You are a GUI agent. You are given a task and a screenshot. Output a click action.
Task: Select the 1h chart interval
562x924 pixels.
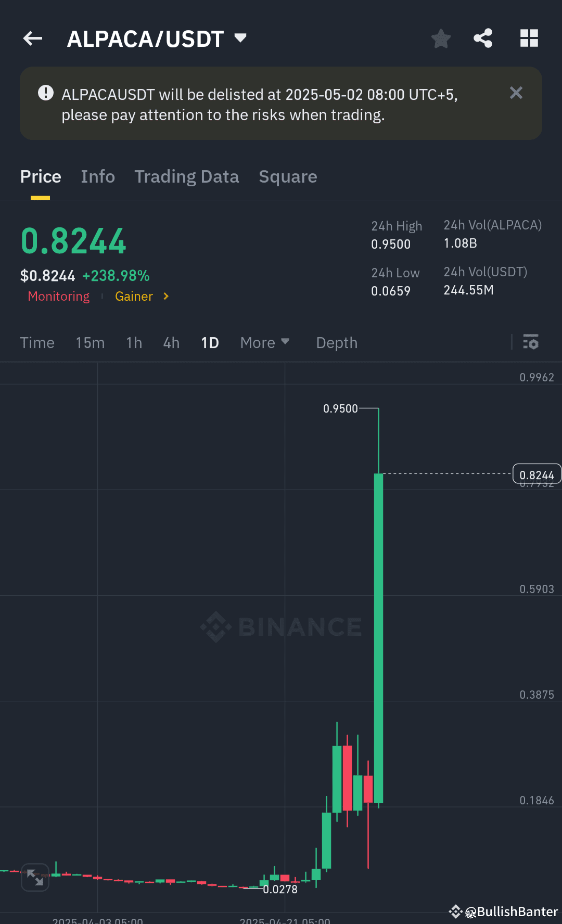click(x=134, y=343)
